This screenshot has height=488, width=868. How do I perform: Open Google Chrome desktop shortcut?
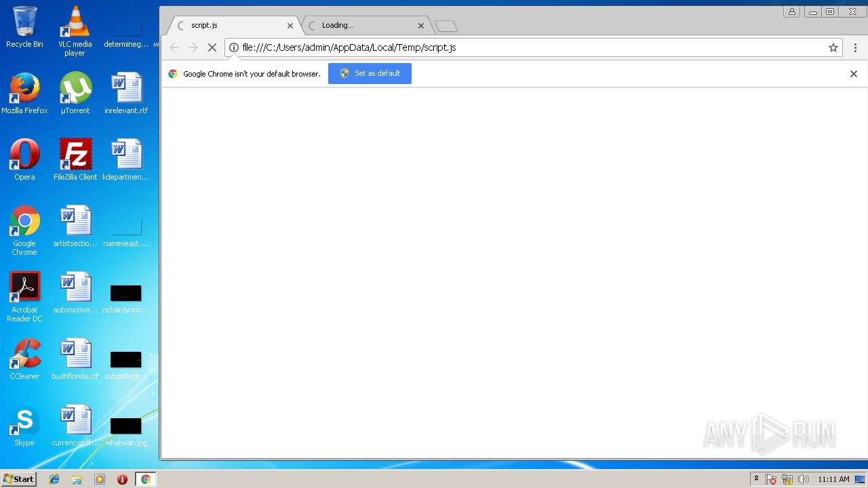[x=24, y=230]
